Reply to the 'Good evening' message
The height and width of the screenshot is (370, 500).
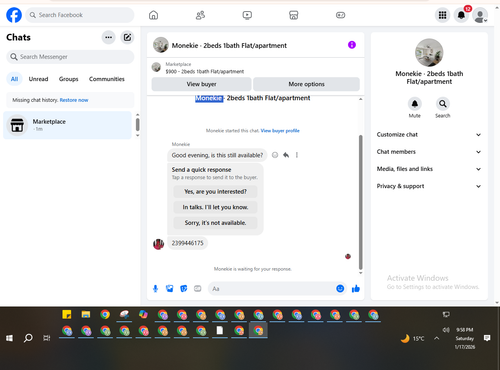[x=286, y=155]
